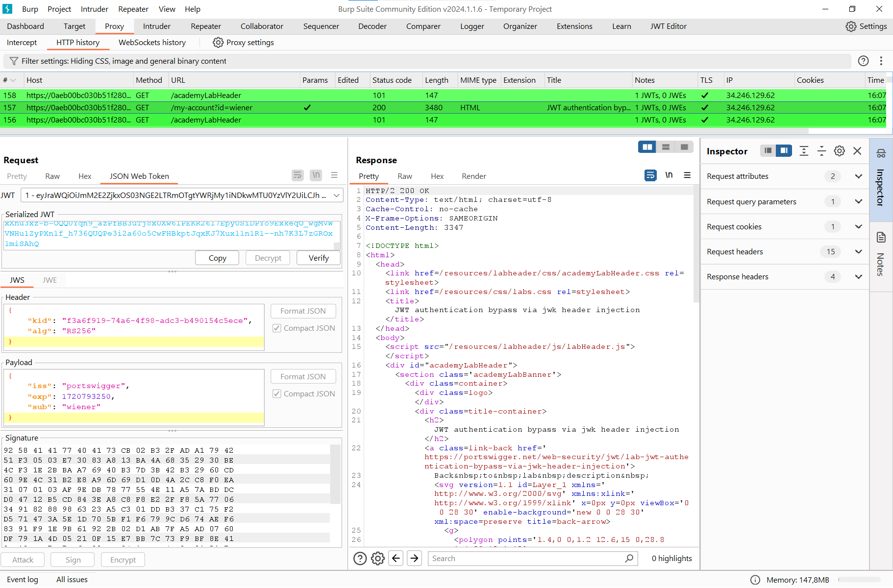Open the Repeater main tab

click(206, 26)
